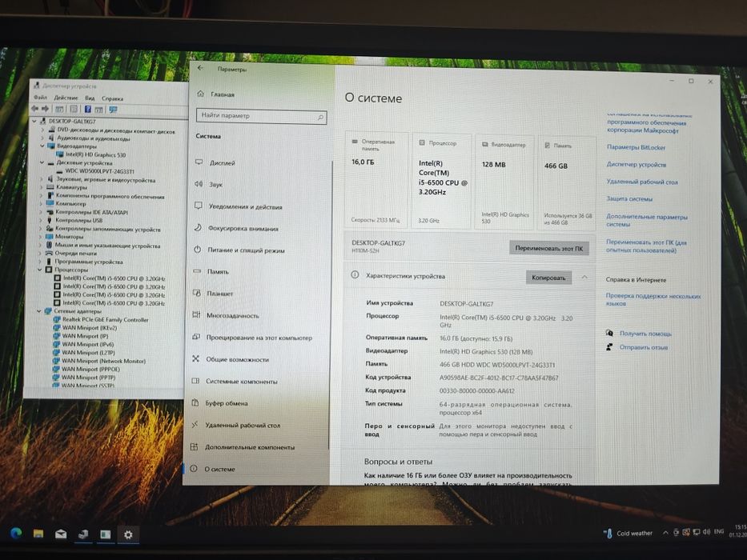The height and width of the screenshot is (560, 747).
Task: Open Диспетчер устройств link
Action: 637,165
